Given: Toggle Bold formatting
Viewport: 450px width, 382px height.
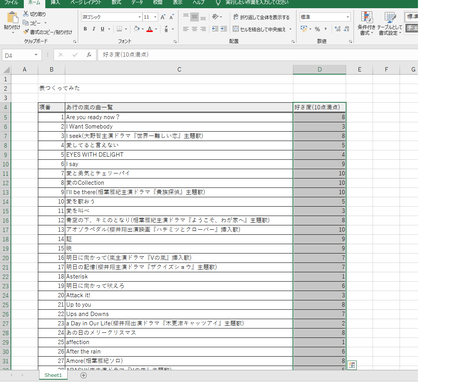Looking at the screenshot, I should [x=85, y=29].
